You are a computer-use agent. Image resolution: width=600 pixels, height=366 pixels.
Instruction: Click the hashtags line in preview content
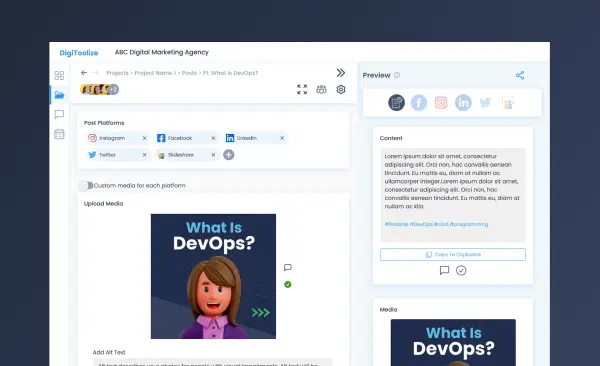436,224
